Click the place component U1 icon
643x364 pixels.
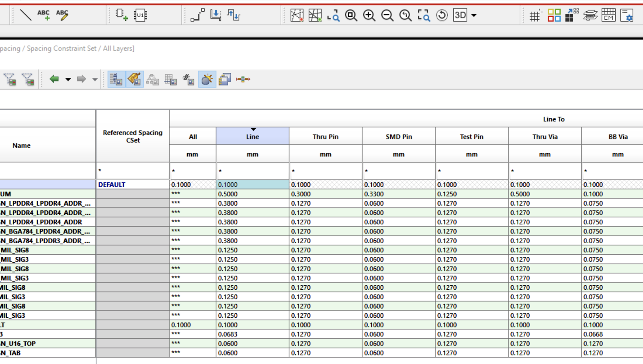[140, 15]
